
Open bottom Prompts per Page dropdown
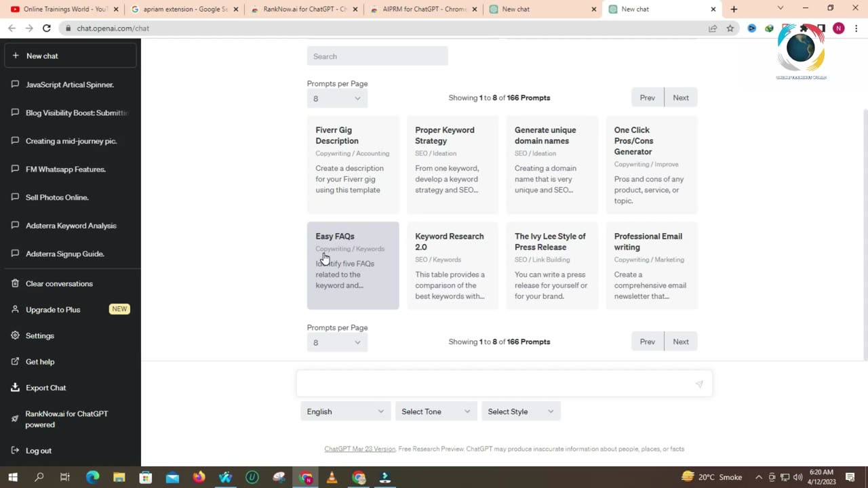337,342
